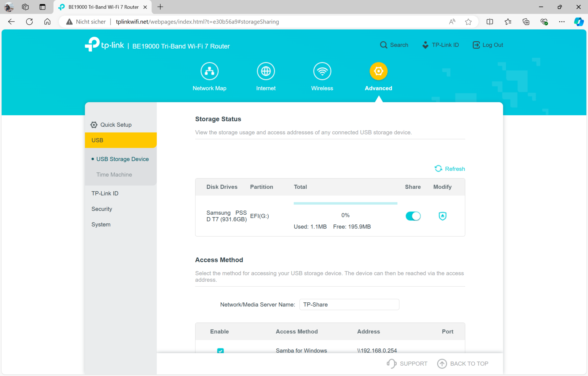Image resolution: width=588 pixels, height=376 pixels.
Task: Add this page to favorites
Action: [468, 22]
